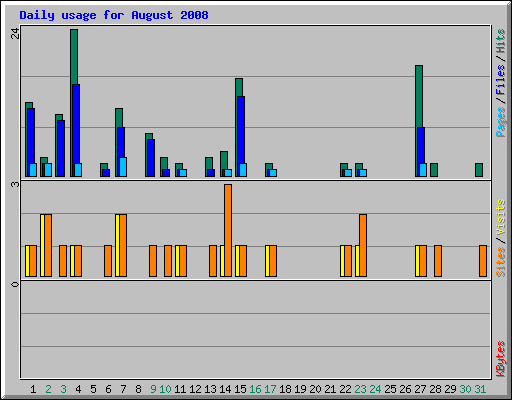
Task: Click day label '31' on the x-axis
Action: click(x=480, y=389)
